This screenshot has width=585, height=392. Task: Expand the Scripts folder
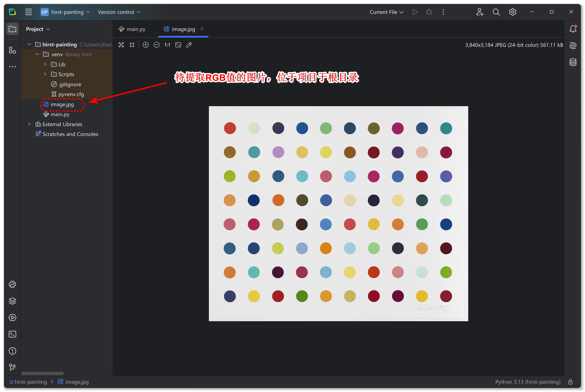(45, 74)
